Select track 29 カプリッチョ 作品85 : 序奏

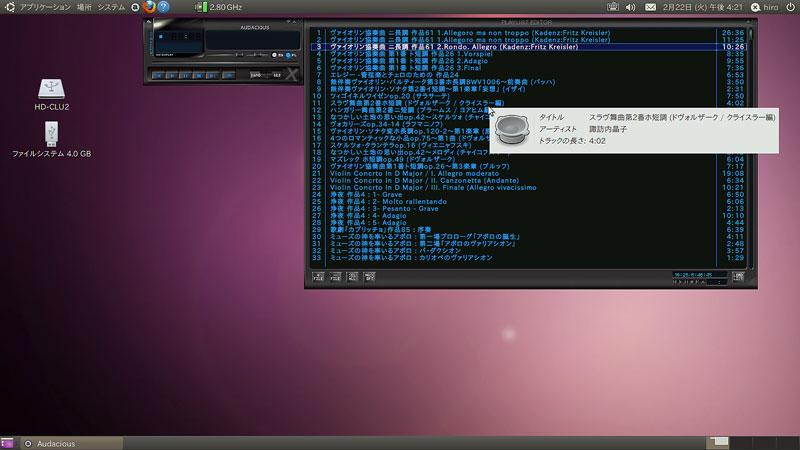point(528,230)
